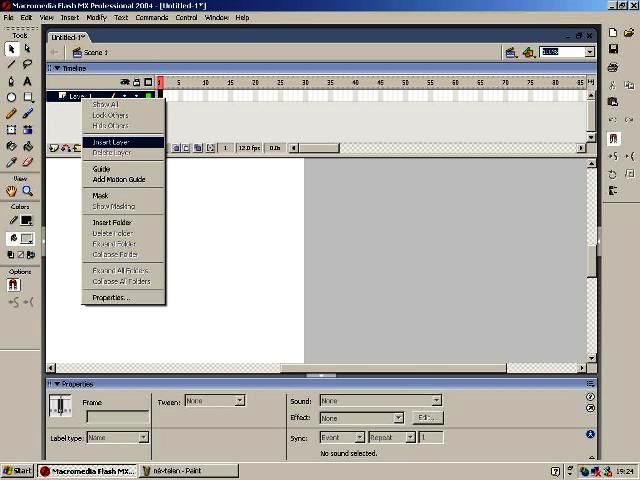
Task: Toggle the show/hide all layers eye icon
Action: click(125, 82)
